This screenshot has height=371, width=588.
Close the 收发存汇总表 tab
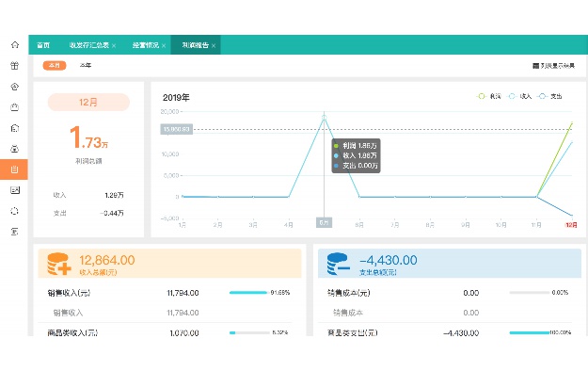pos(114,46)
